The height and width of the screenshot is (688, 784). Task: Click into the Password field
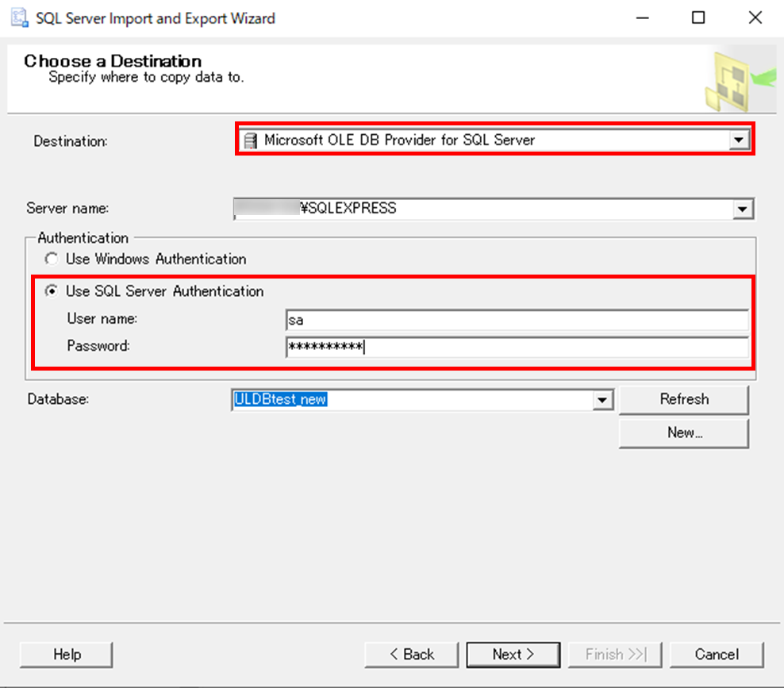click(x=517, y=347)
